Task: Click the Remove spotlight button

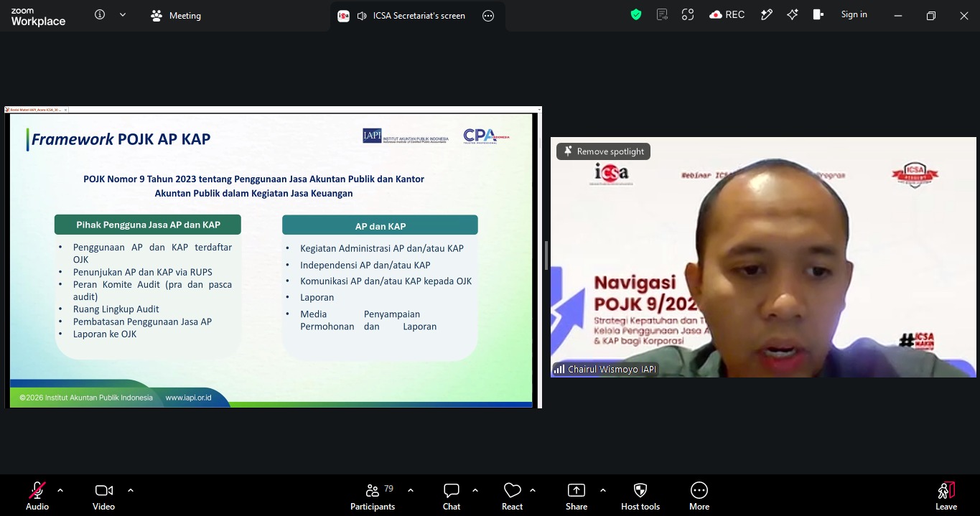Action: click(604, 151)
